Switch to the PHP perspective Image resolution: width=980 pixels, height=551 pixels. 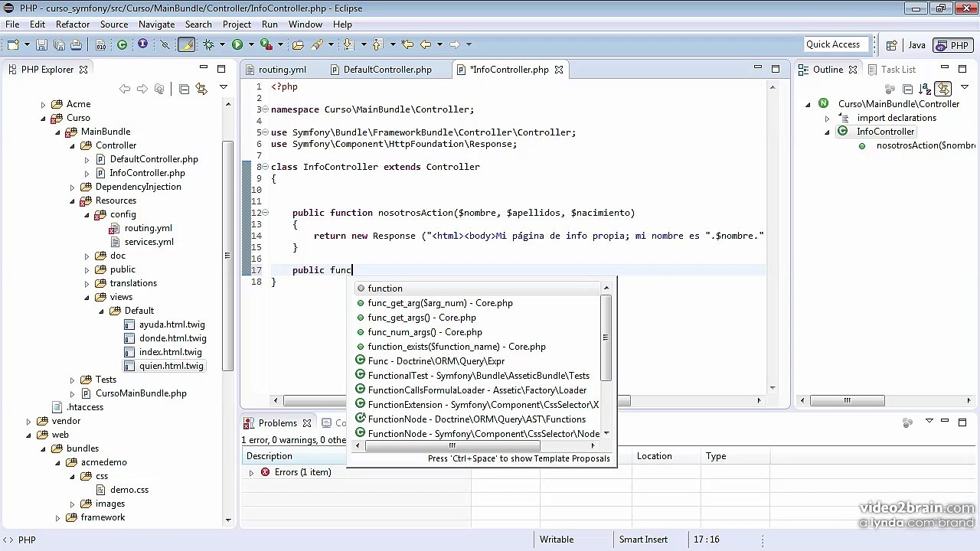coord(952,45)
